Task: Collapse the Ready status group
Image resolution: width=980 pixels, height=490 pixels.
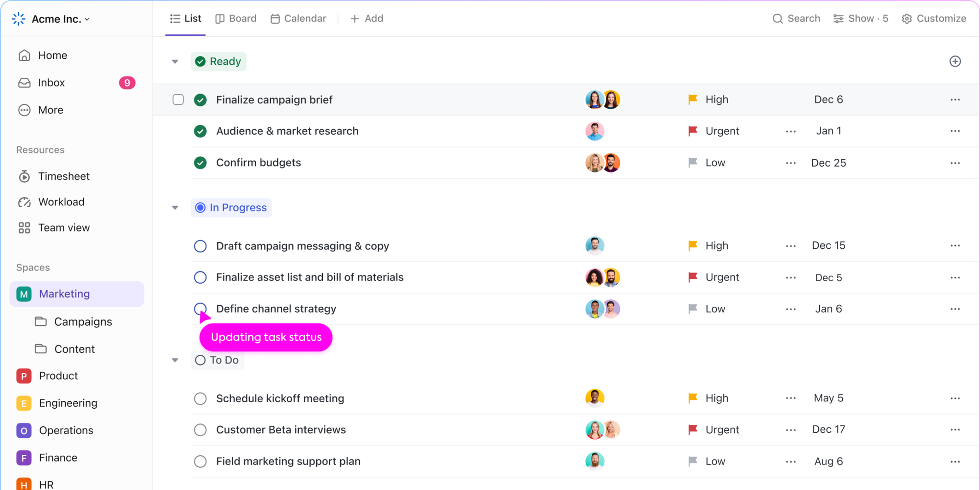Action: coord(174,61)
